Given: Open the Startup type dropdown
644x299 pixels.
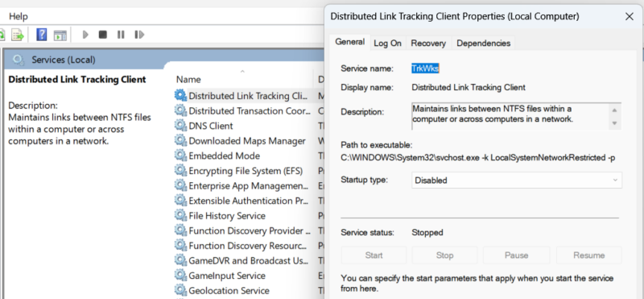Looking at the screenshot, I should (x=517, y=181).
